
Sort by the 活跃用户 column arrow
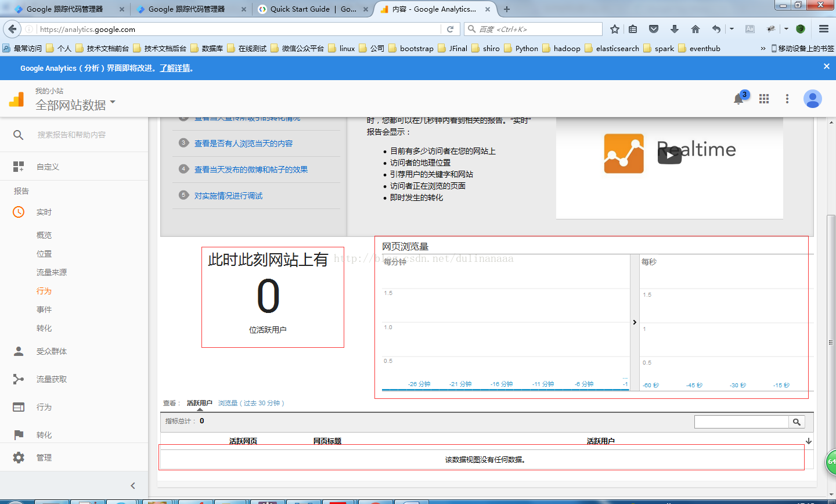click(809, 441)
